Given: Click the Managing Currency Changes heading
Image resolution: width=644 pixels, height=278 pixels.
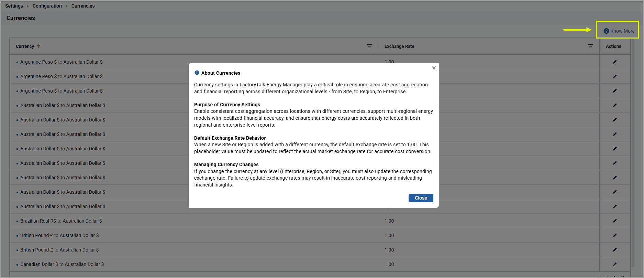Looking at the screenshot, I should (x=226, y=164).
